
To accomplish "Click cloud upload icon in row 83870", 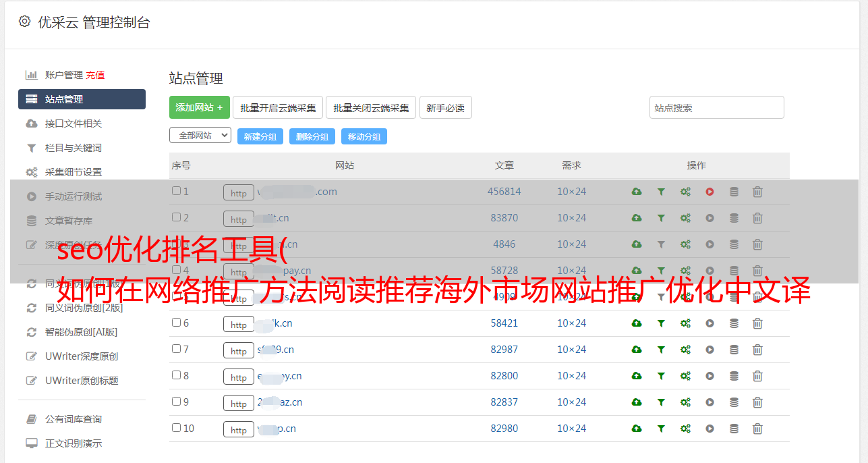I will coord(636,218).
